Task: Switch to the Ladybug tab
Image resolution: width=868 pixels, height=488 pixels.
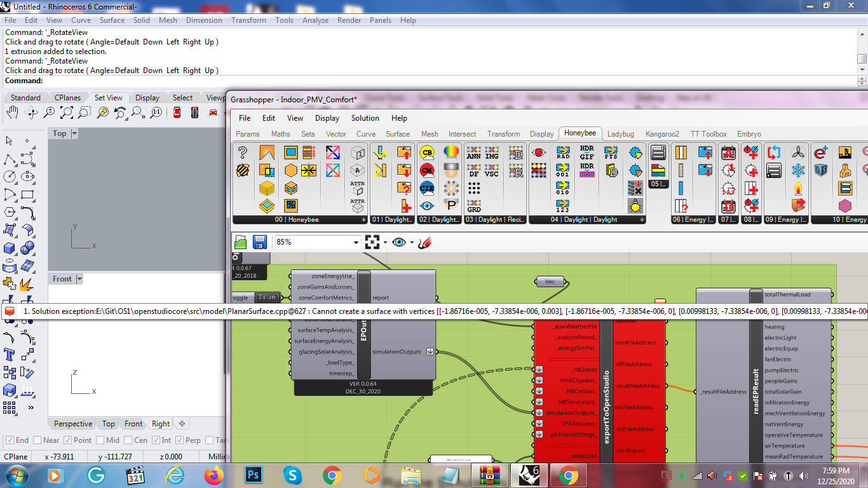Action: (620, 134)
